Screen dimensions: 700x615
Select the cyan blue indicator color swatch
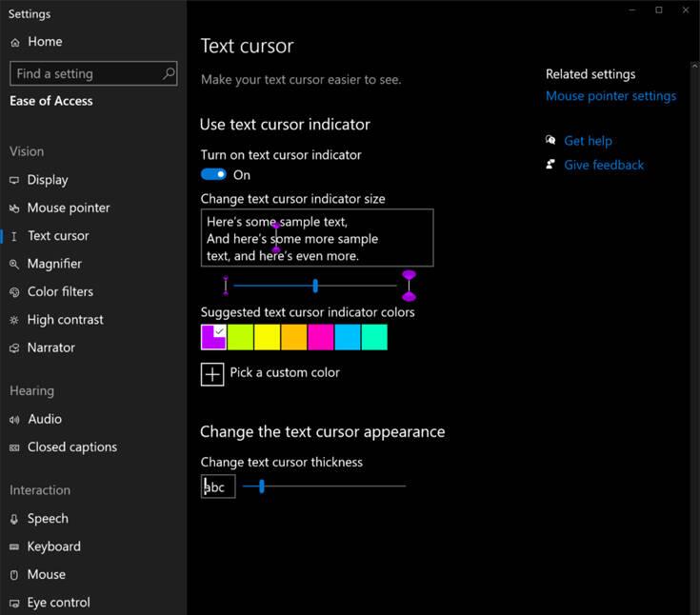coord(348,337)
